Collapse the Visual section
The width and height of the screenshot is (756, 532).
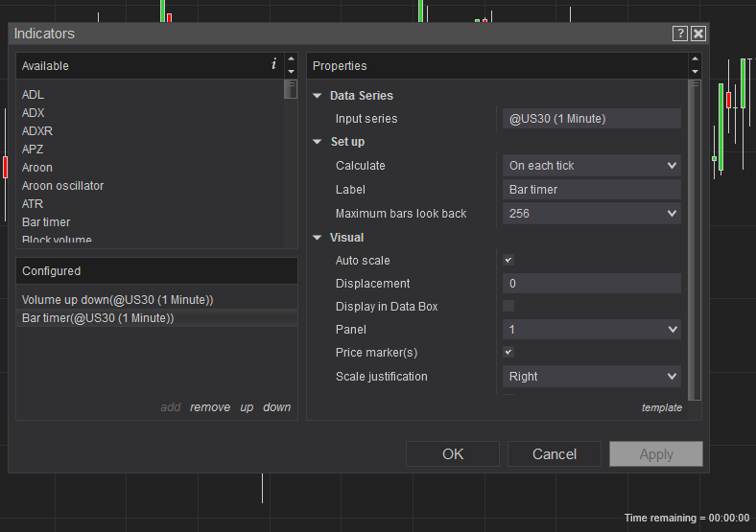[318, 238]
